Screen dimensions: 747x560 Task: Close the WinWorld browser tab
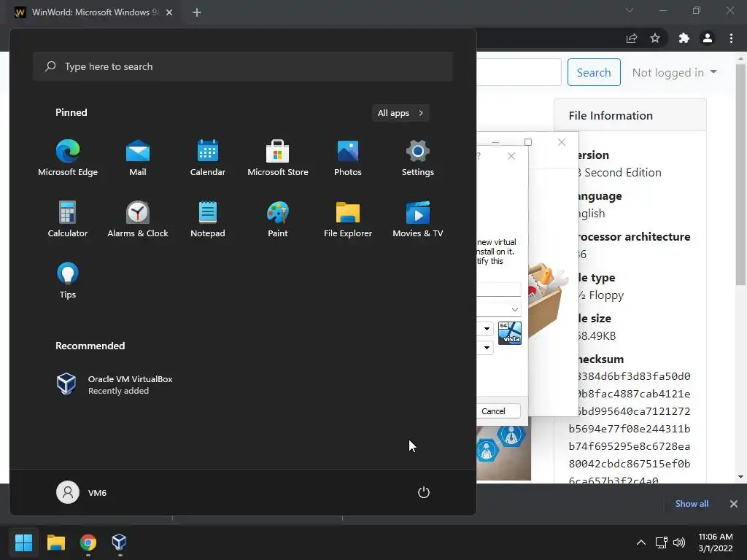click(x=169, y=12)
